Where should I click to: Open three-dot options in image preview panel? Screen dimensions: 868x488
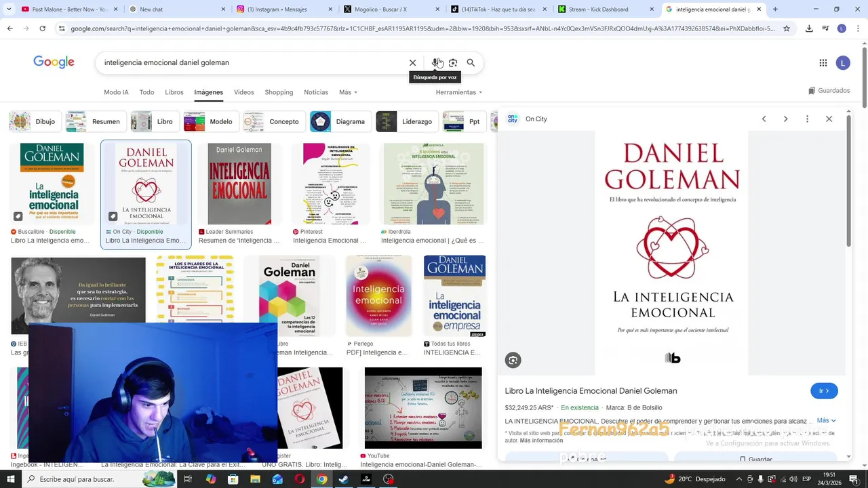pos(807,119)
